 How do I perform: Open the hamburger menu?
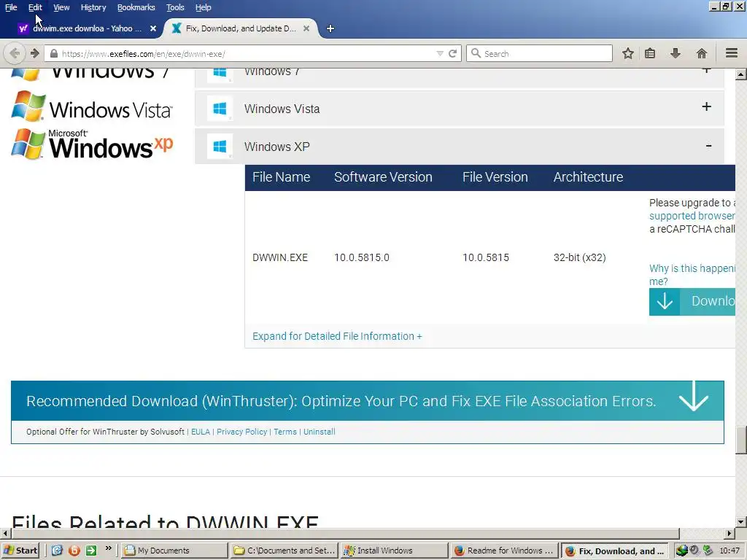[731, 52]
